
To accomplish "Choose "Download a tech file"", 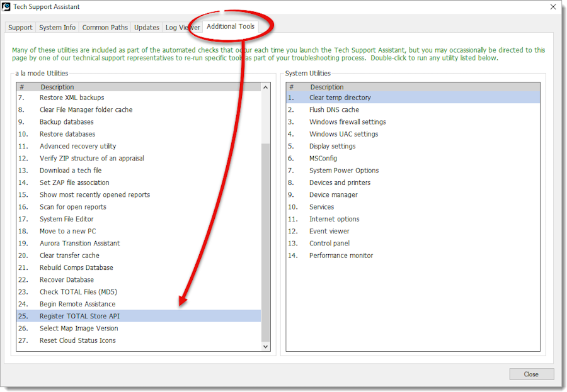I will (x=139, y=171).
